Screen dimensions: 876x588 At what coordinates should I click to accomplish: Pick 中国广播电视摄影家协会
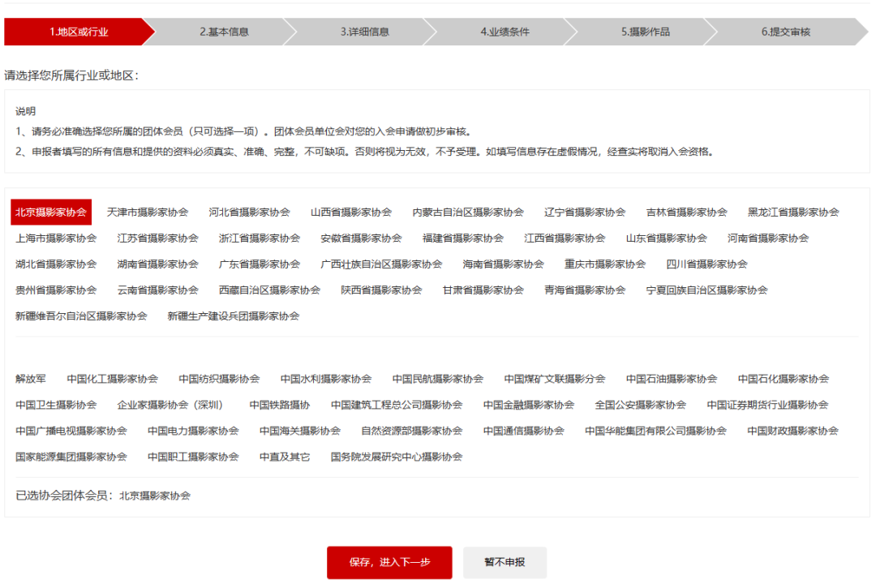pos(71,431)
